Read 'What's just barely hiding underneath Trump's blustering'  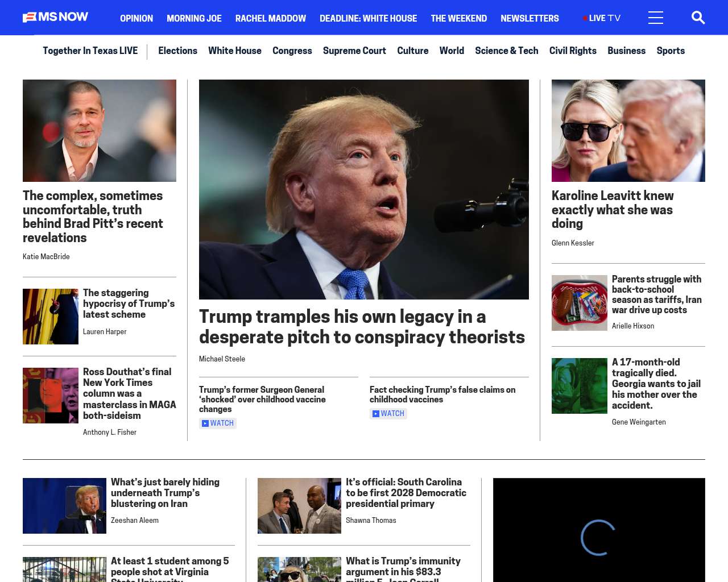pyautogui.click(x=165, y=493)
